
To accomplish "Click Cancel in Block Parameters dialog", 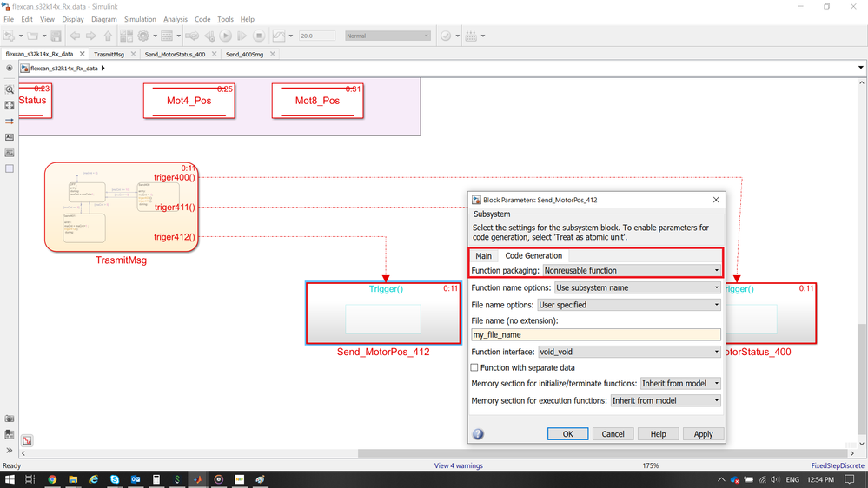I will 613,434.
